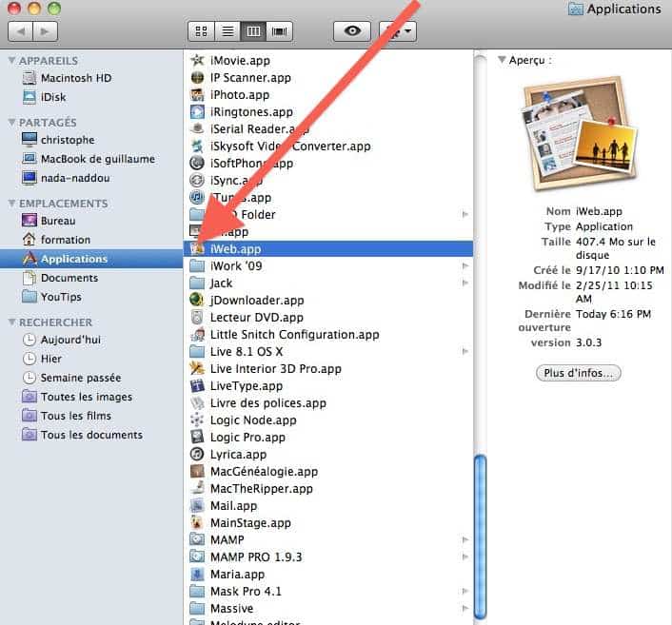672x625 pixels.
Task: Collapse the PARTAGÉS sidebar section
Action: pyautogui.click(x=12, y=123)
